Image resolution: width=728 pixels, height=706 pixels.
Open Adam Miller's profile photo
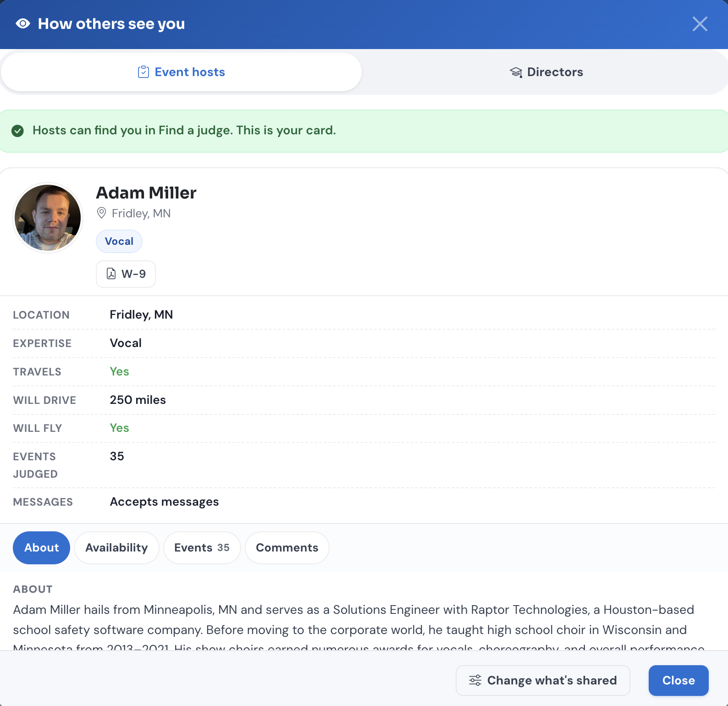(x=48, y=218)
